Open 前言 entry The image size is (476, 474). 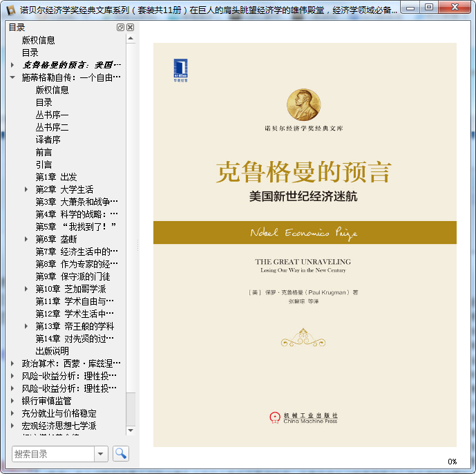coord(44,152)
